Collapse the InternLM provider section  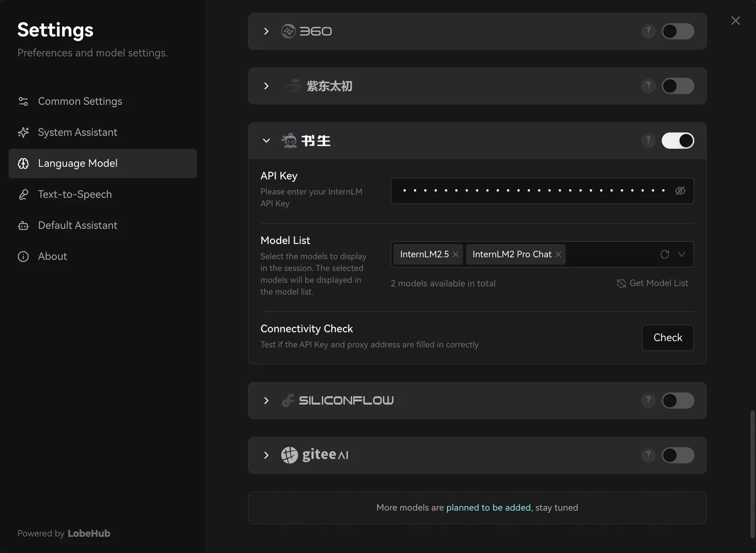[266, 141]
